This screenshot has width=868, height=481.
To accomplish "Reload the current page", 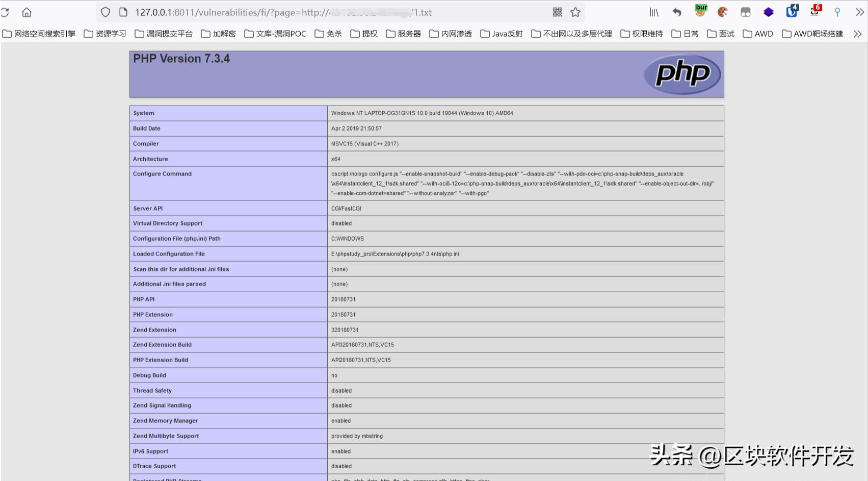I will pyautogui.click(x=5, y=12).
